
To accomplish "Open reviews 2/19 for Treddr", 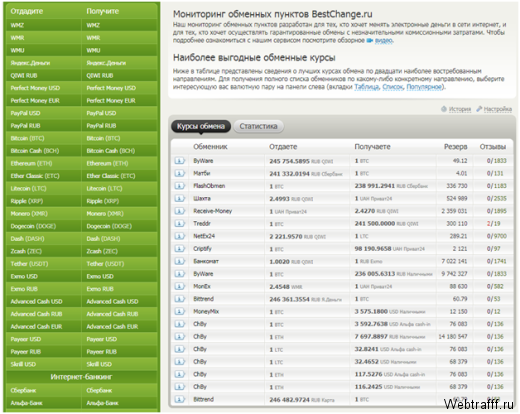I will [493, 224].
